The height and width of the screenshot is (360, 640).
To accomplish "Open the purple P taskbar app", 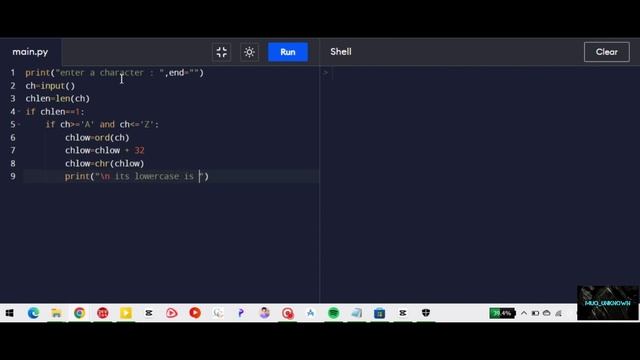I will tap(241, 313).
